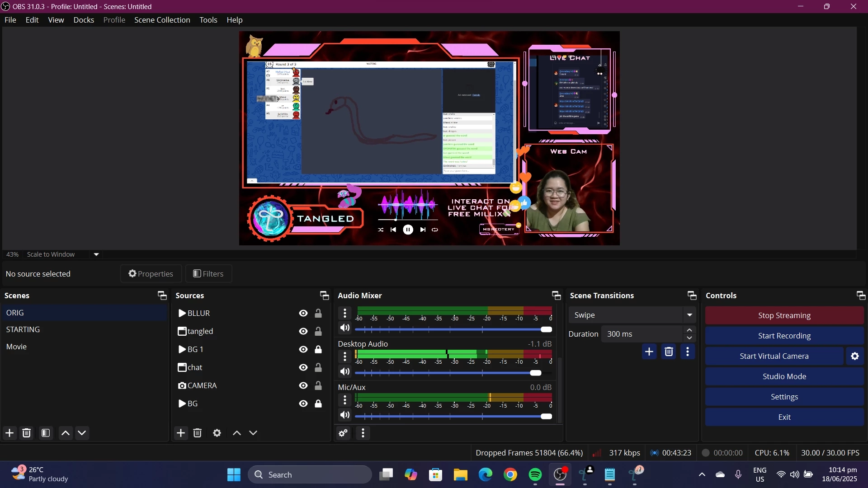
Task: Hide the CAMERA source
Action: [x=303, y=385]
